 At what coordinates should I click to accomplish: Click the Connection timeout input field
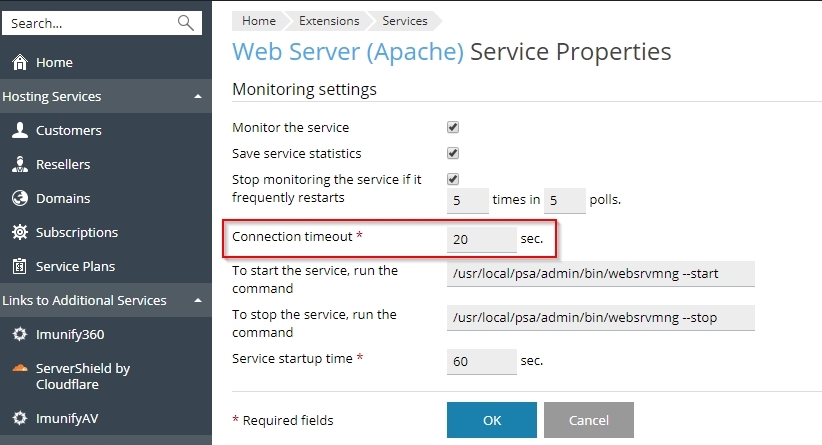(x=481, y=240)
